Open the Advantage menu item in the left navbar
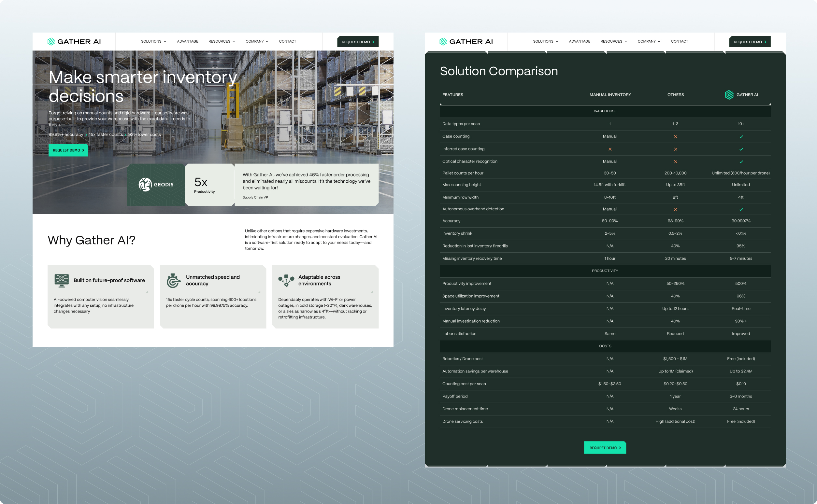This screenshot has width=817, height=504. pos(187,41)
